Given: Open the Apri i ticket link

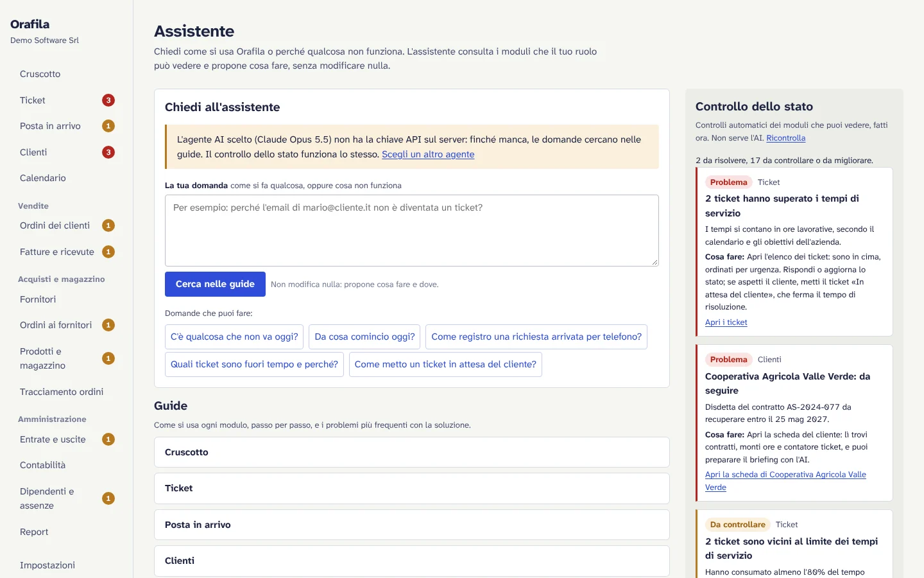Looking at the screenshot, I should coord(726,322).
